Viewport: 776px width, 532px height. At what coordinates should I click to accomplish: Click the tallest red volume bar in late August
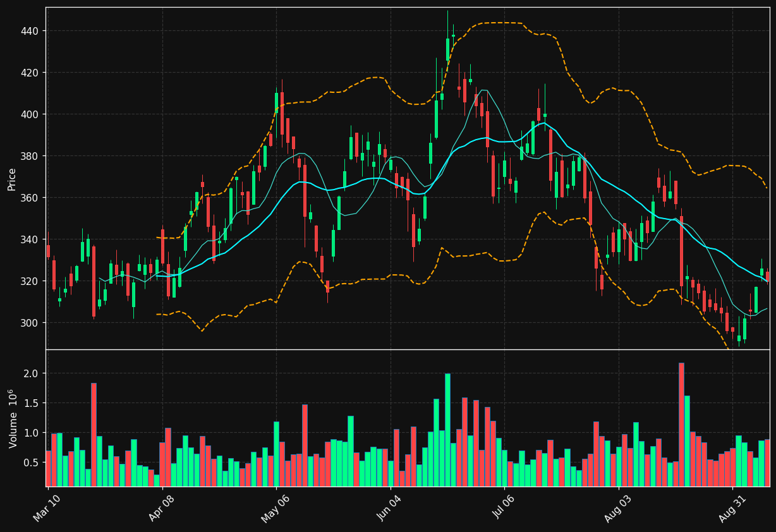point(681,425)
